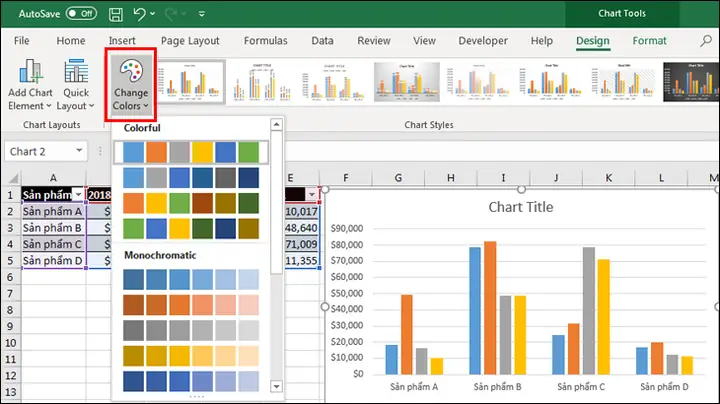Open Quick Layout gallery
This screenshot has height=404, width=720.
tap(76, 85)
